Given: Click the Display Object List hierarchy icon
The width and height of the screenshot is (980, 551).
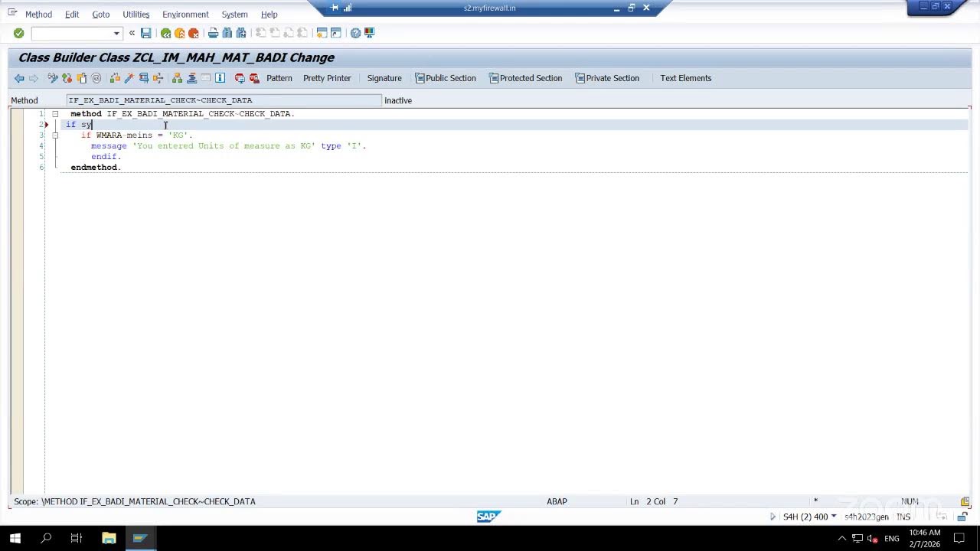Looking at the screenshot, I should point(178,78).
